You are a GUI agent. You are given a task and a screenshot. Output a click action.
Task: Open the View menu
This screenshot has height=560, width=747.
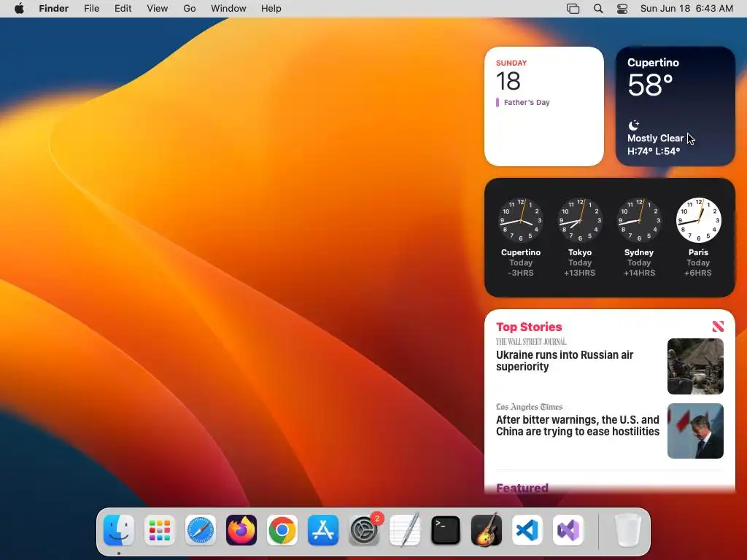click(158, 9)
